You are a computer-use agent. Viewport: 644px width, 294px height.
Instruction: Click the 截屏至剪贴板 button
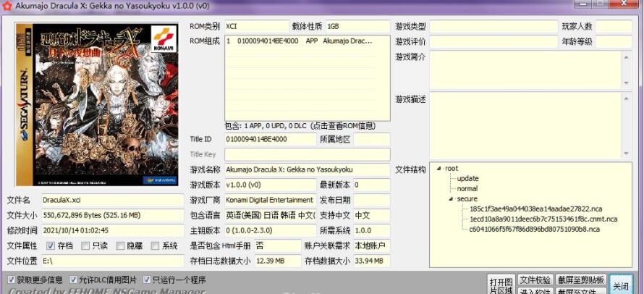point(581,280)
